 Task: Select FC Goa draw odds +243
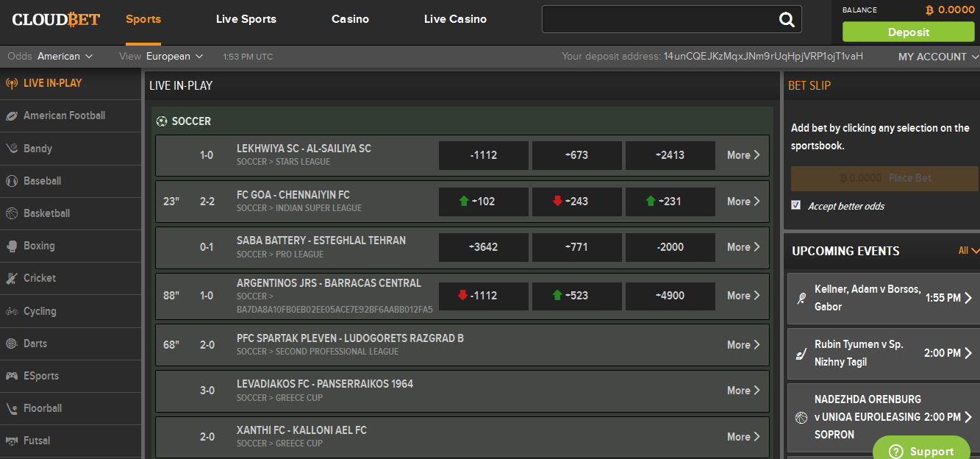[x=577, y=202]
